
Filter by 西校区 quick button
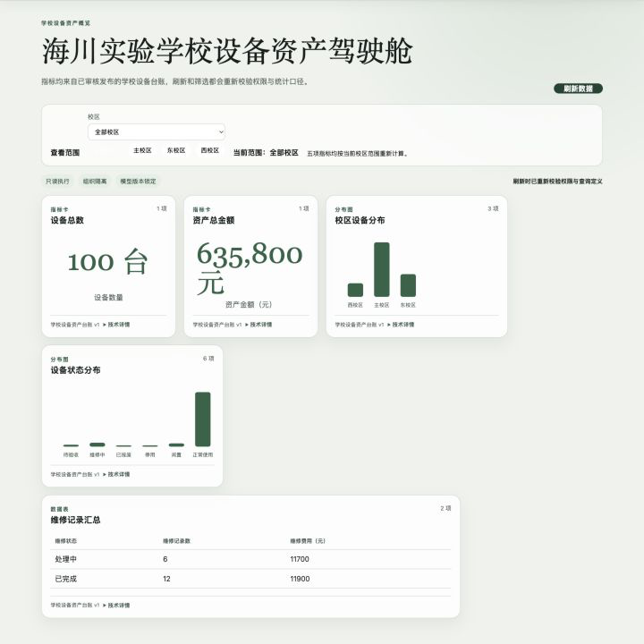[x=210, y=150]
